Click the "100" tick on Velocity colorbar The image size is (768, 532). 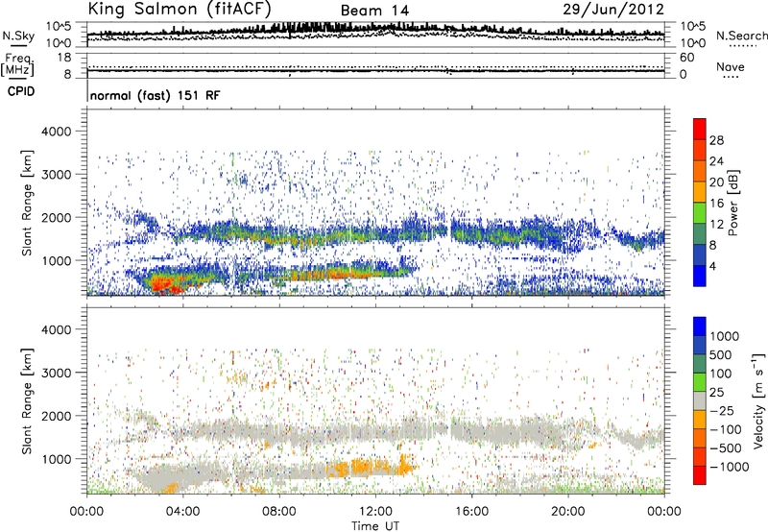pos(721,374)
